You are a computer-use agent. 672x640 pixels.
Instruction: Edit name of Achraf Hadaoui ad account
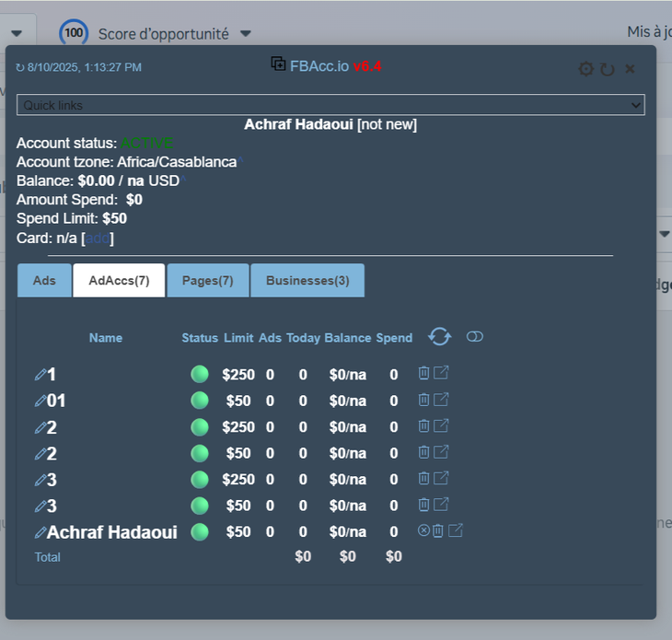pyautogui.click(x=41, y=532)
